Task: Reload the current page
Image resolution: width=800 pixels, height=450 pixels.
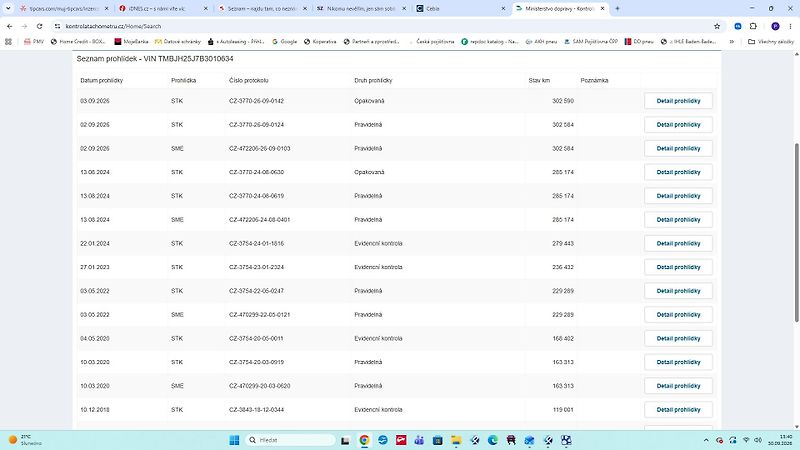Action: point(39,26)
